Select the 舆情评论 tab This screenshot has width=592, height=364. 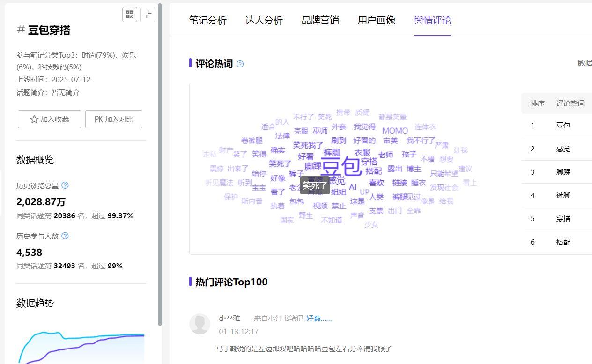pyautogui.click(x=432, y=20)
